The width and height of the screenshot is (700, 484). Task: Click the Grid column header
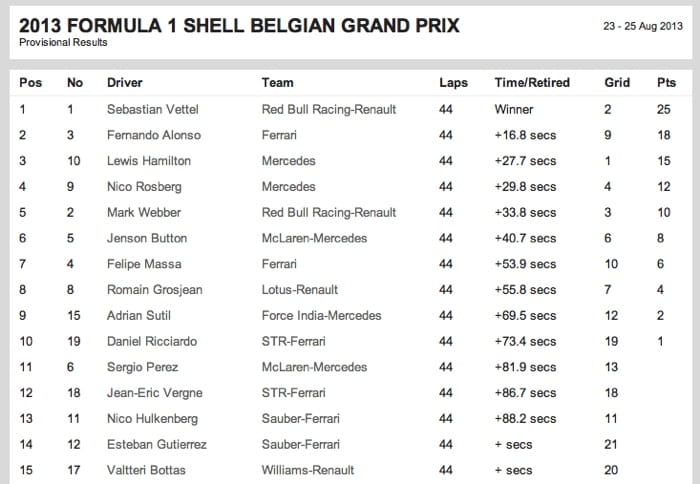coord(617,83)
